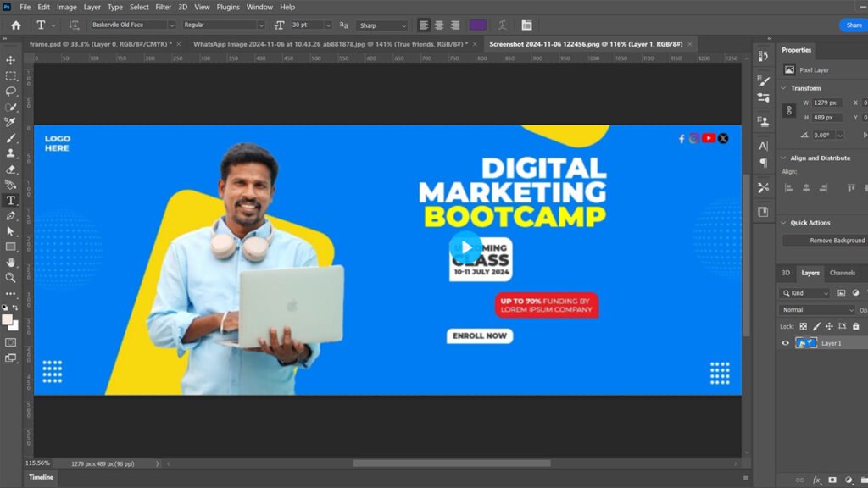868x488 pixels.
Task: Pick the Eyedropper tool
Action: [11, 122]
